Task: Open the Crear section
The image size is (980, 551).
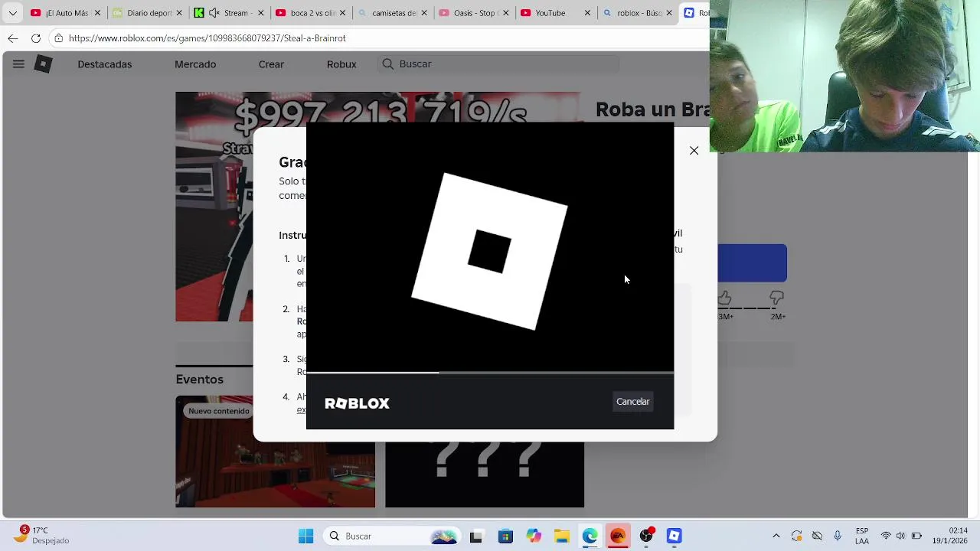Action: (271, 64)
